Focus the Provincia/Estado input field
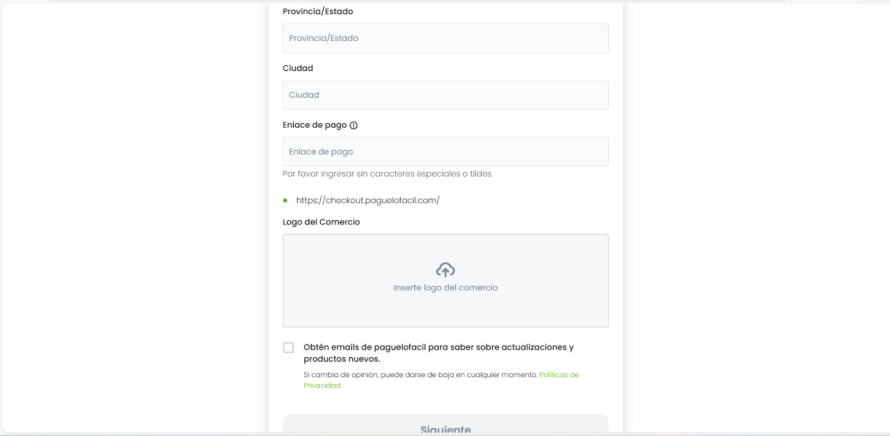This screenshot has width=891, height=436. pos(445,38)
